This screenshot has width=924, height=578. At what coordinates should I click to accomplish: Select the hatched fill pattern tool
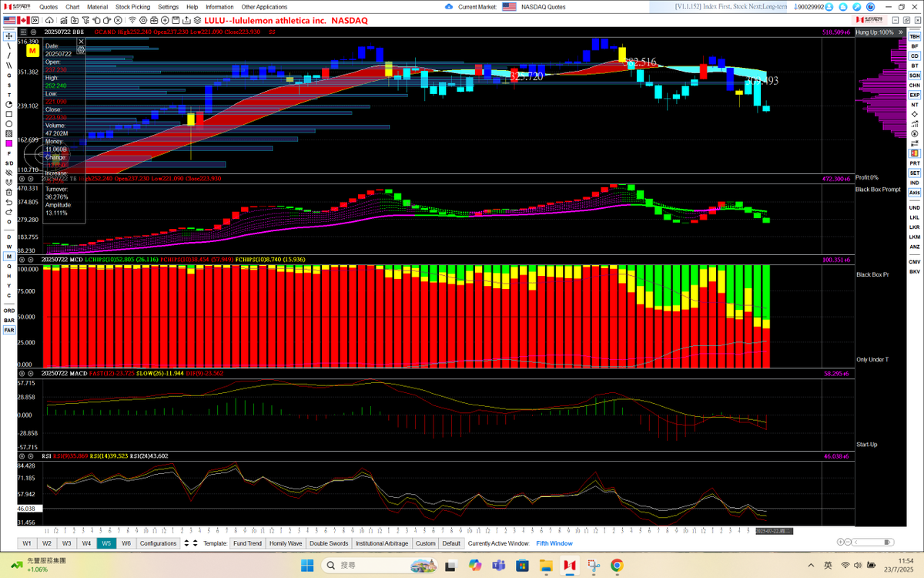(x=8, y=133)
